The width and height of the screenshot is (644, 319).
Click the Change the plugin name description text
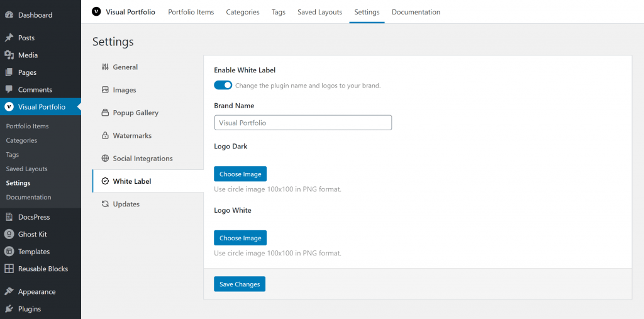308,86
